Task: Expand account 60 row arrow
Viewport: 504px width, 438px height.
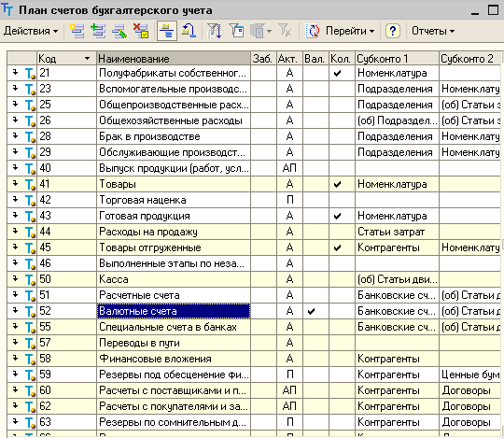Action: 15,389
